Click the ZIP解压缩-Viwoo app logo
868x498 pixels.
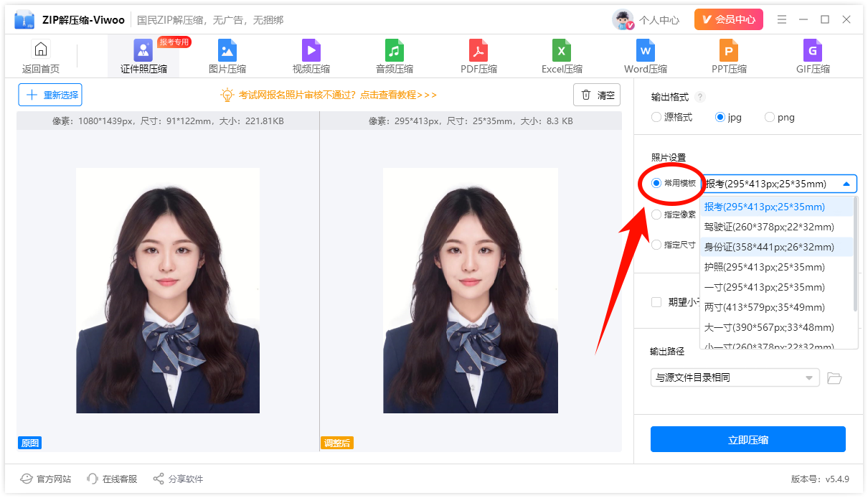[25, 20]
